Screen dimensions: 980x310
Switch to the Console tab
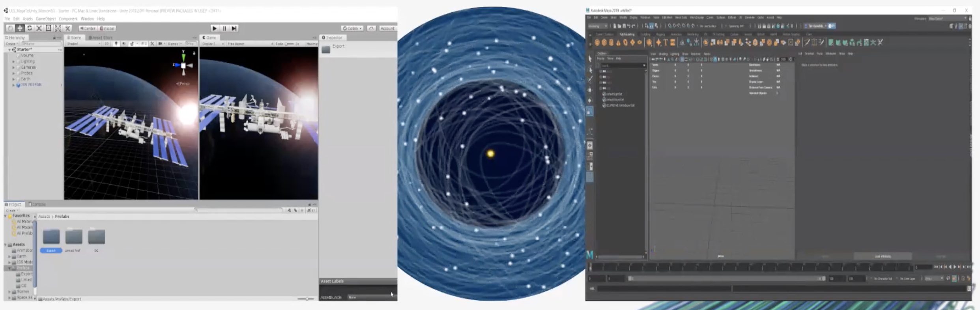click(37, 204)
